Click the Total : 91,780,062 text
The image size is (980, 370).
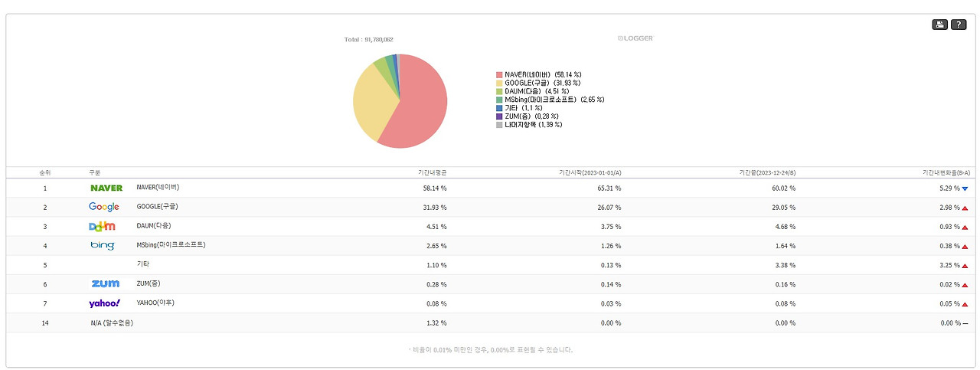click(x=369, y=39)
